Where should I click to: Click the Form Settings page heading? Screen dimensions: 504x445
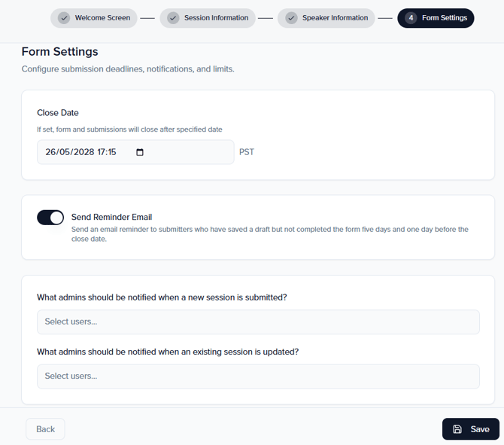[x=60, y=52]
